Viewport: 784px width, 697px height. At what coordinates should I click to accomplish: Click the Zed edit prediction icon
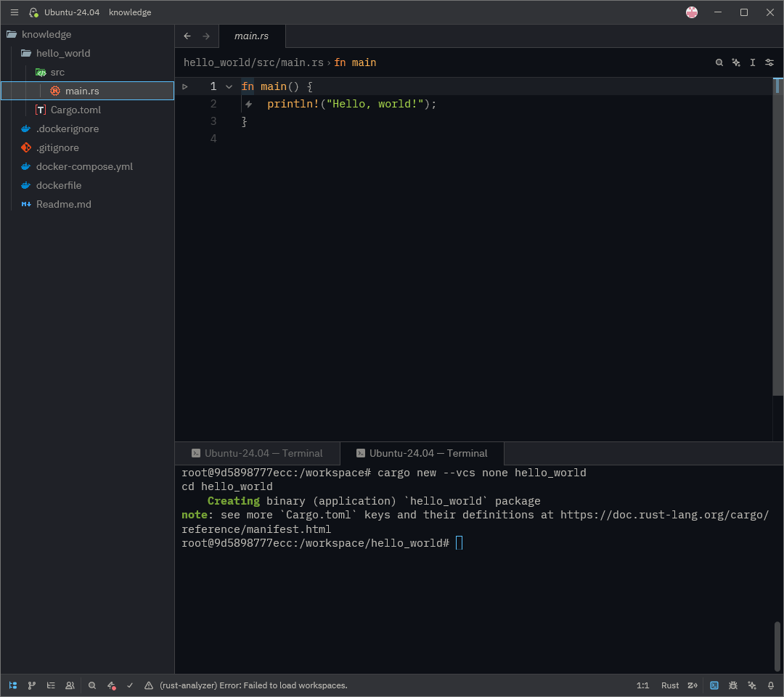tap(693, 685)
